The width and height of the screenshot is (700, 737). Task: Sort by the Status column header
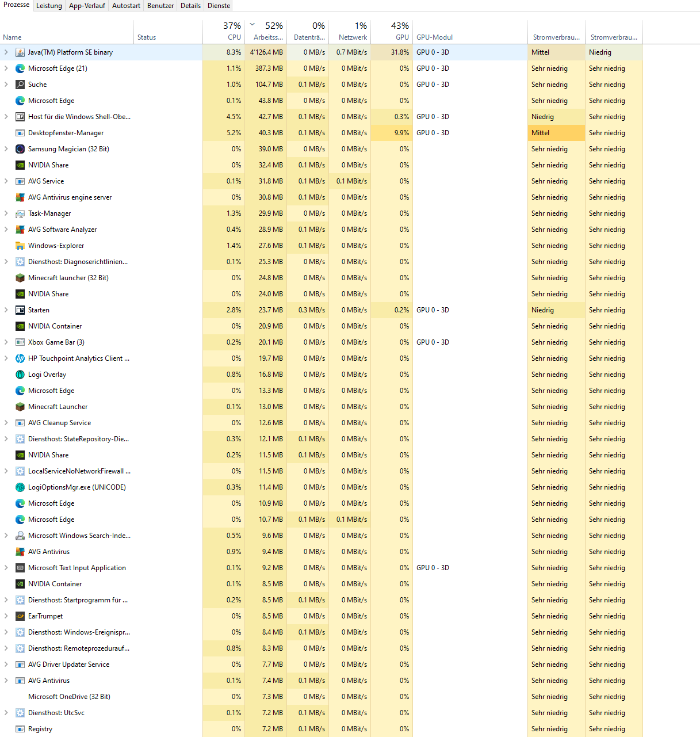169,32
